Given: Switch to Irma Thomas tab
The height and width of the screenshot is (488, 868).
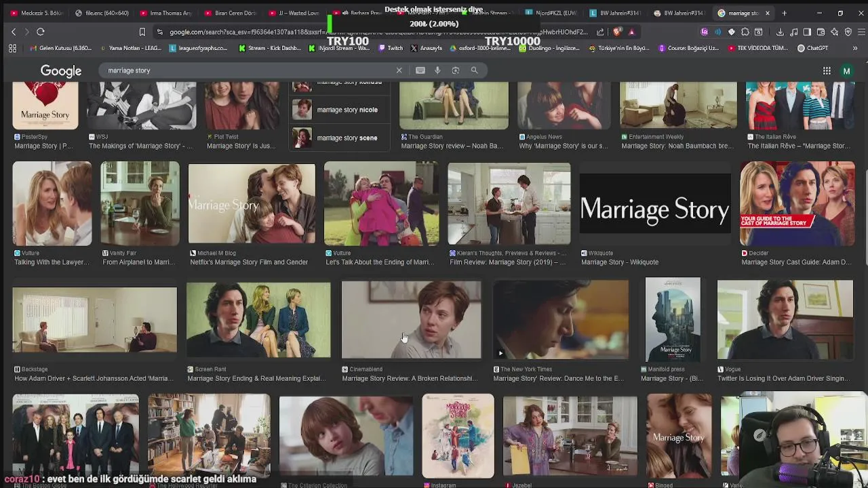Looking at the screenshot, I should [x=165, y=13].
